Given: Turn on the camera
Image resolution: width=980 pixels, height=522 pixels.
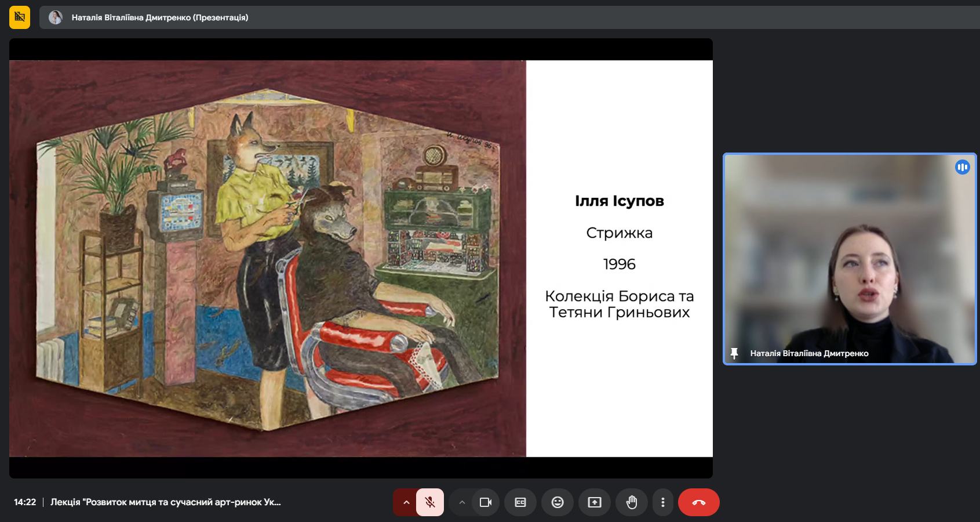Looking at the screenshot, I should pos(486,502).
